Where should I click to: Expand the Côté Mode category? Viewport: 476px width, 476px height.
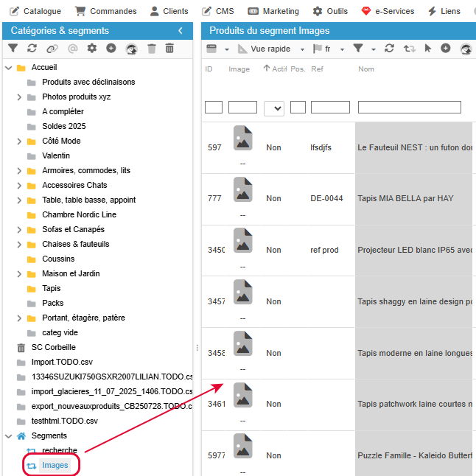click(19, 141)
